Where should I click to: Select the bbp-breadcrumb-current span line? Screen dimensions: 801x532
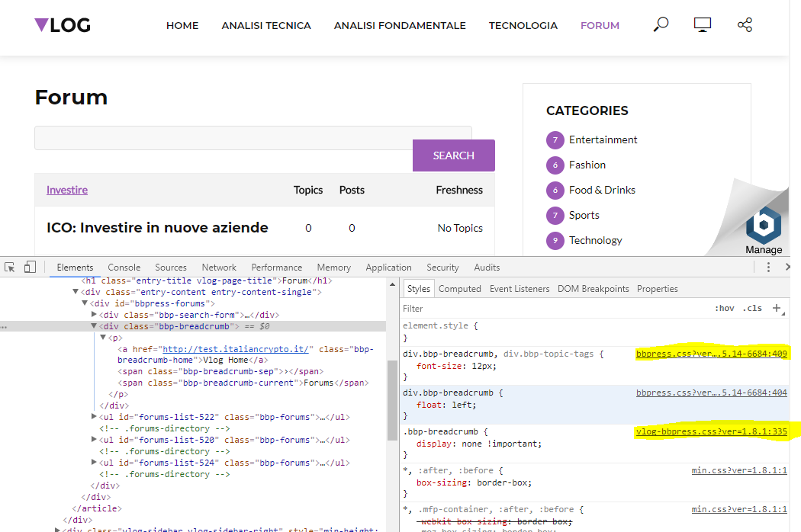pyautogui.click(x=243, y=383)
